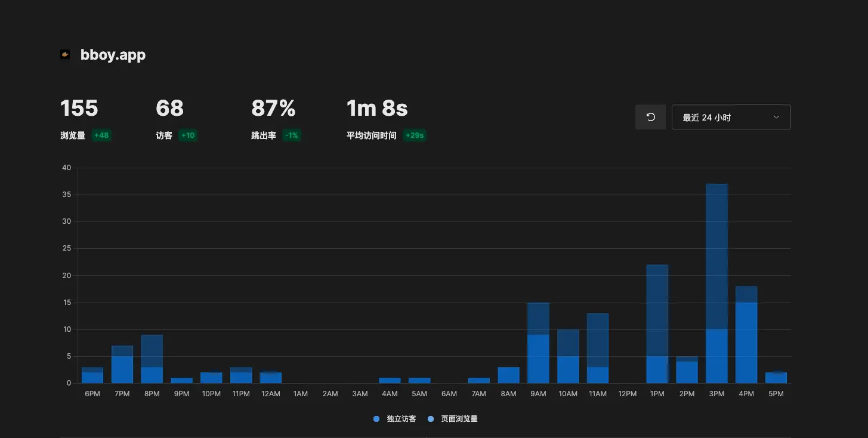868x438 pixels.
Task: Toggle the 页面浏览量 legend item
Action: (453, 419)
